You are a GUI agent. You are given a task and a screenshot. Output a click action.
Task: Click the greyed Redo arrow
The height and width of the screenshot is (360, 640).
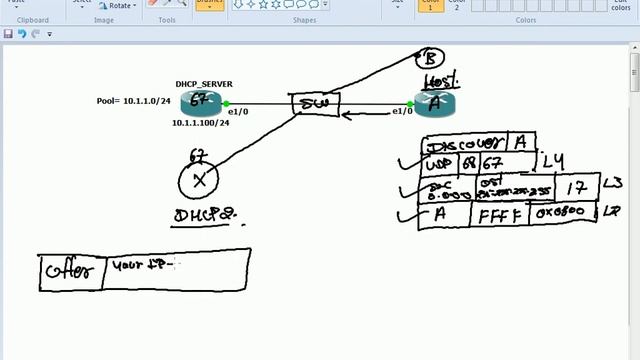point(36,34)
